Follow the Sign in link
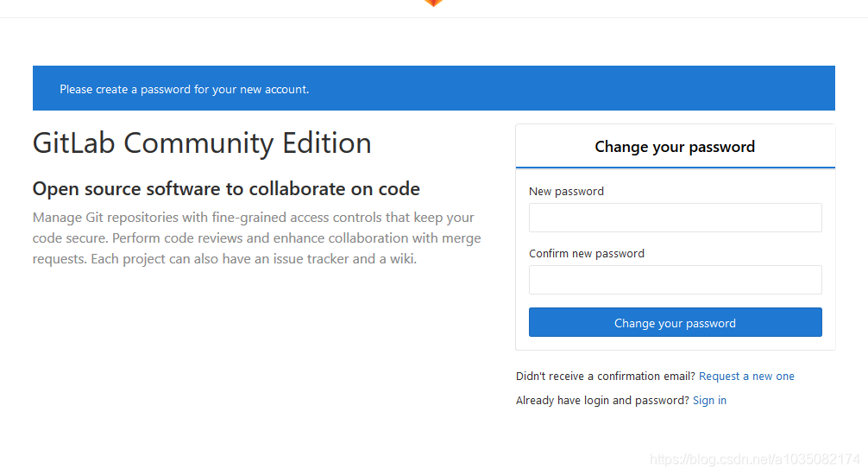The height and width of the screenshot is (475, 868). tap(709, 400)
